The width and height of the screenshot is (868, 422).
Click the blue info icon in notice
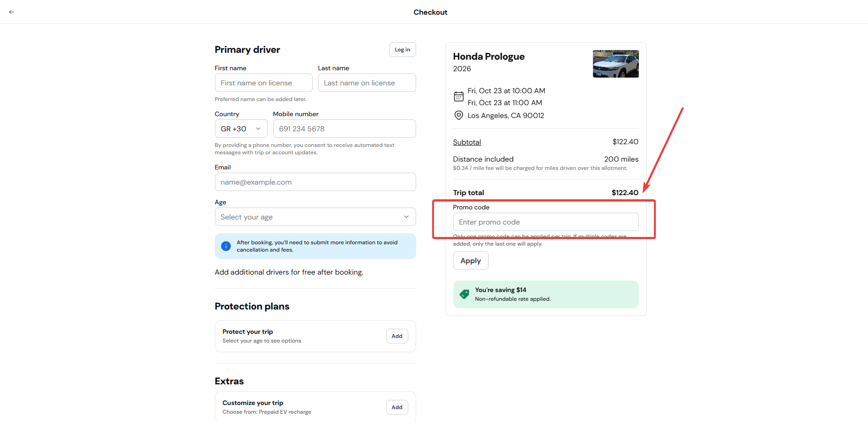(226, 246)
